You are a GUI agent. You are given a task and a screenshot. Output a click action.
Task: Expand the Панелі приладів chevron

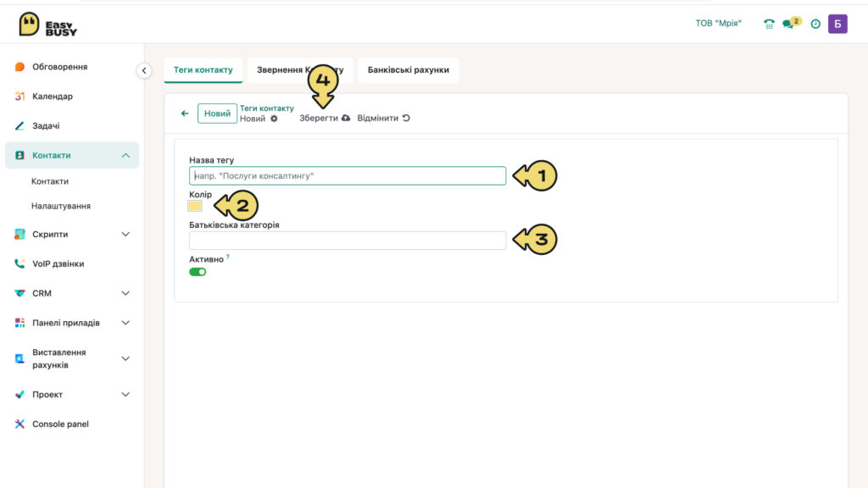125,323
